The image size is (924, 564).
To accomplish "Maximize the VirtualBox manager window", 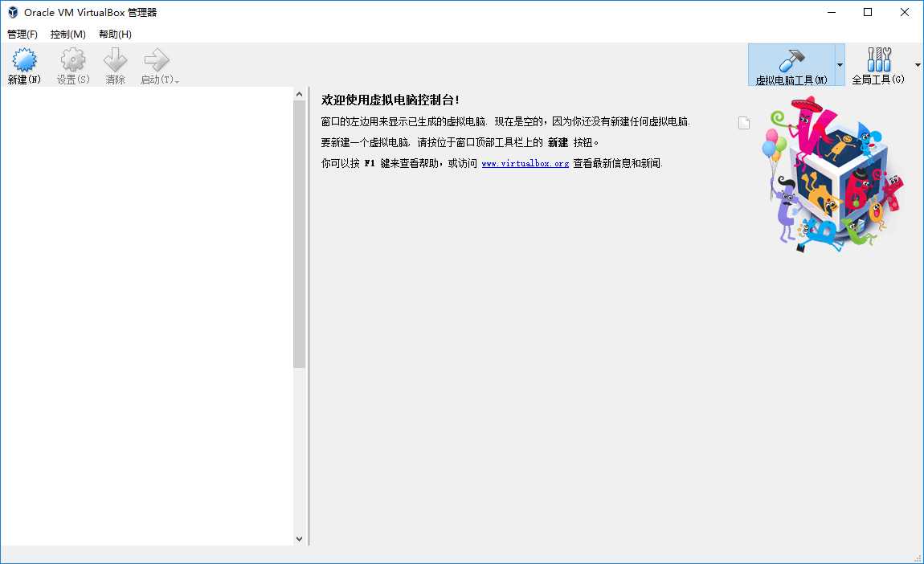I will pos(868,12).
